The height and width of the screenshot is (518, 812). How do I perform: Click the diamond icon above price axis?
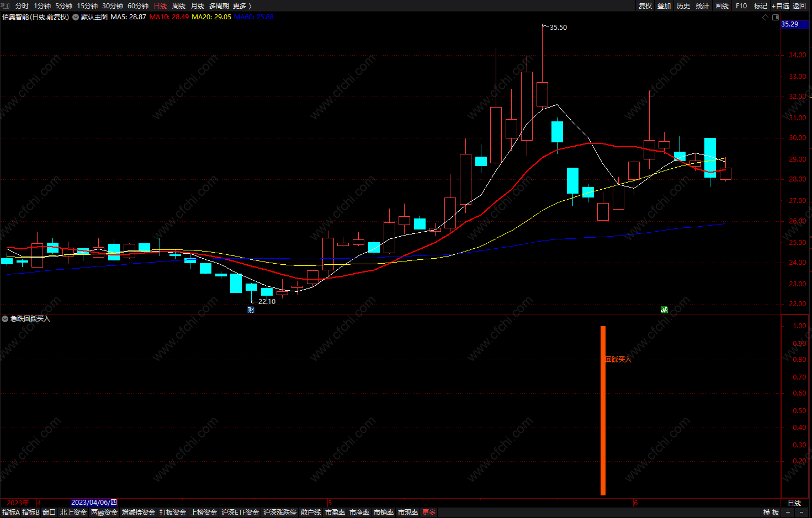(765, 17)
